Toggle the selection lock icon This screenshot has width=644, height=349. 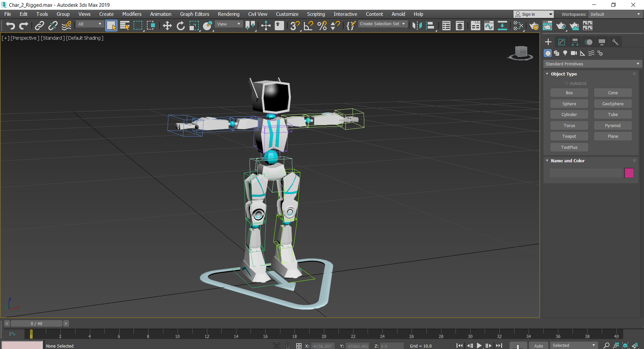tap(287, 346)
